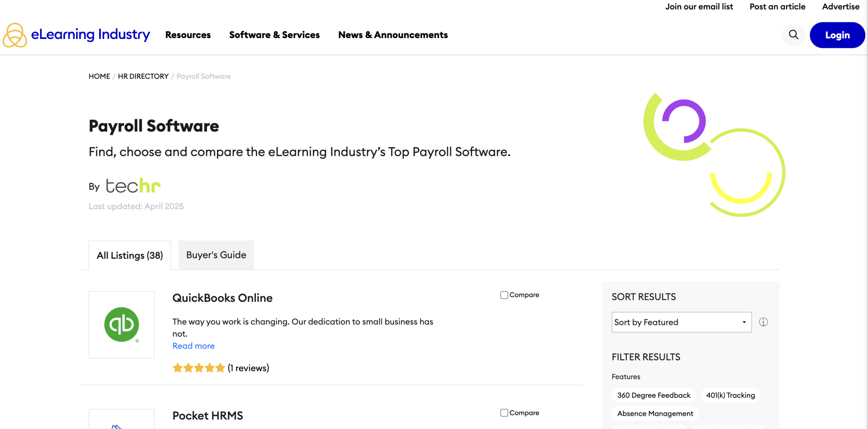Screen dimensions: 868x429
Task: Go to HOME breadcrumb
Action: pos(99,76)
